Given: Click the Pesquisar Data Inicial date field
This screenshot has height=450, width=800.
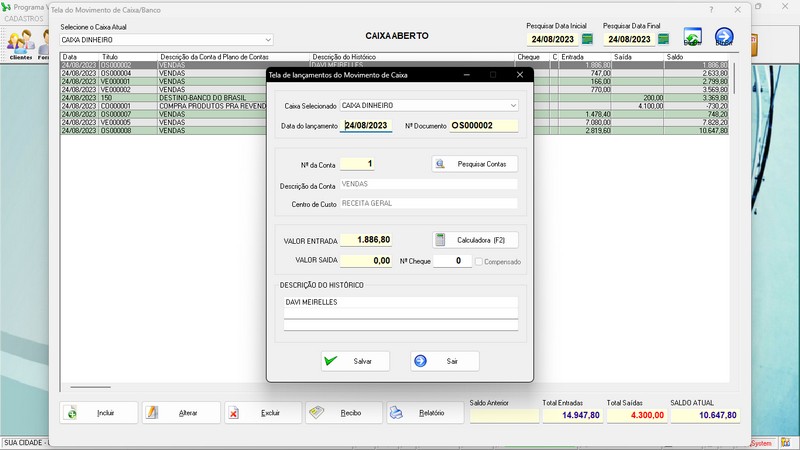Looking at the screenshot, I should coord(553,39).
